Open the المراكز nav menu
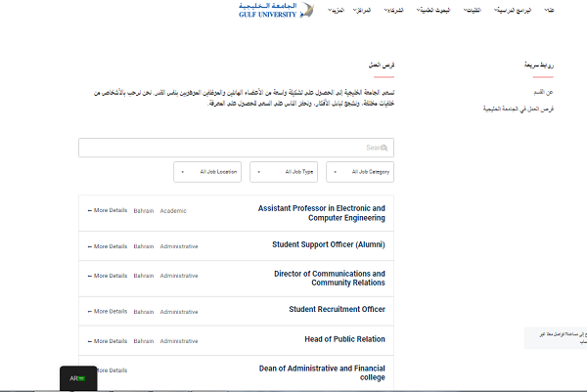 tap(362, 10)
